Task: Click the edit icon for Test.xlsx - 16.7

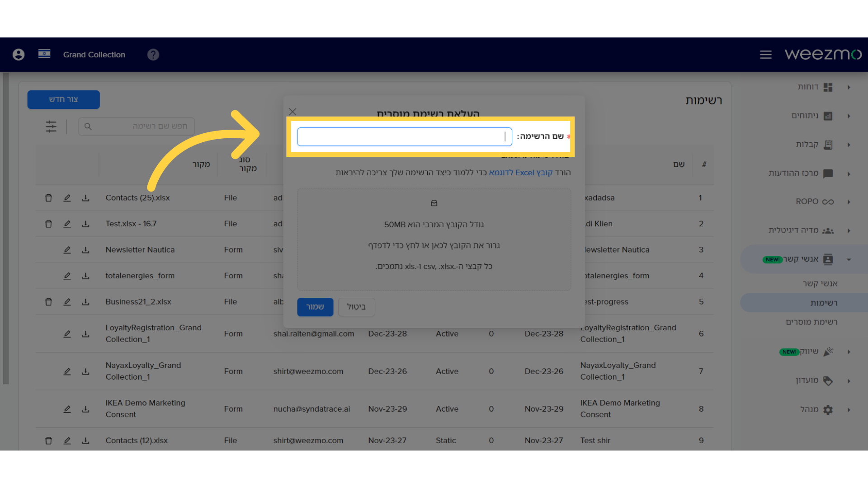Action: pos(67,224)
